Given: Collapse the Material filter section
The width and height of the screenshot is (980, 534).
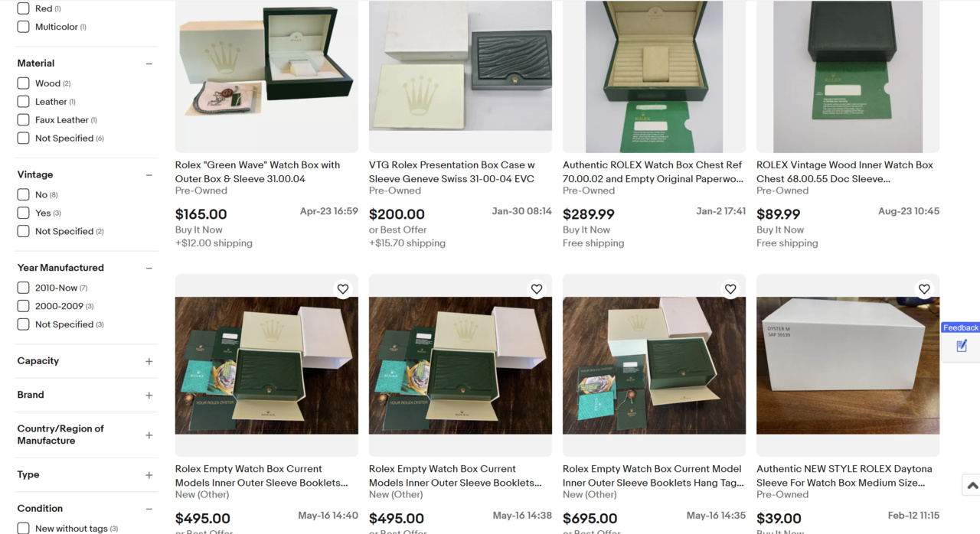Looking at the screenshot, I should click(149, 63).
